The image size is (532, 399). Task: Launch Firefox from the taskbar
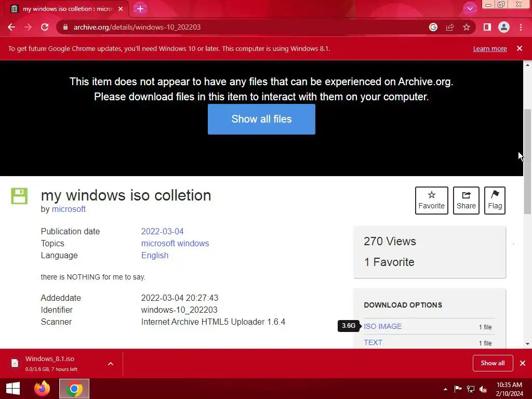click(x=42, y=389)
